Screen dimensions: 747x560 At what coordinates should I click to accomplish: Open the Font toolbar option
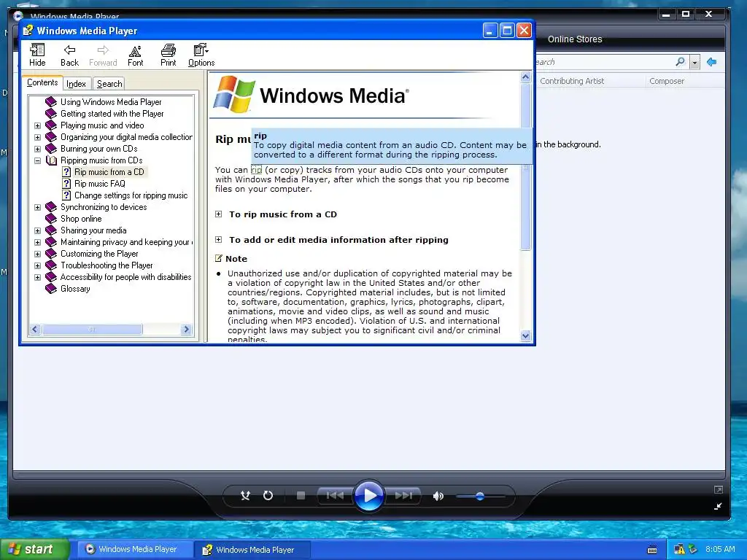[135, 54]
